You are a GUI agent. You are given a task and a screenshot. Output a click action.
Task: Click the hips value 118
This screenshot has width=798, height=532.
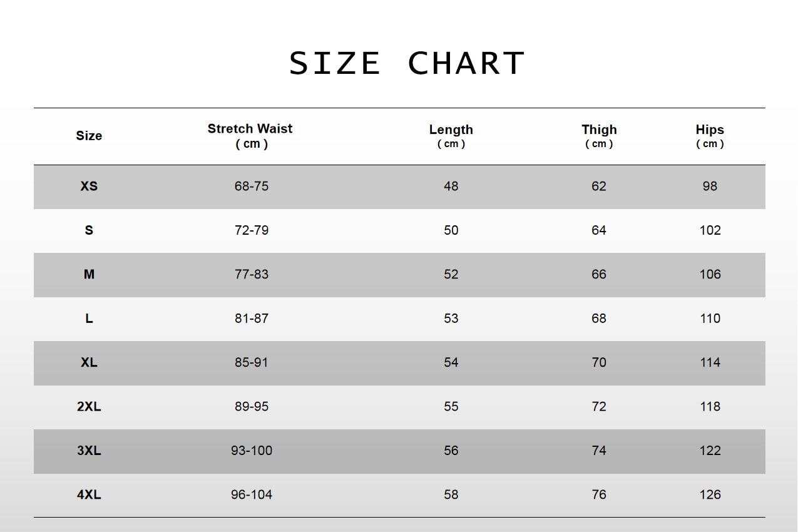click(x=710, y=407)
